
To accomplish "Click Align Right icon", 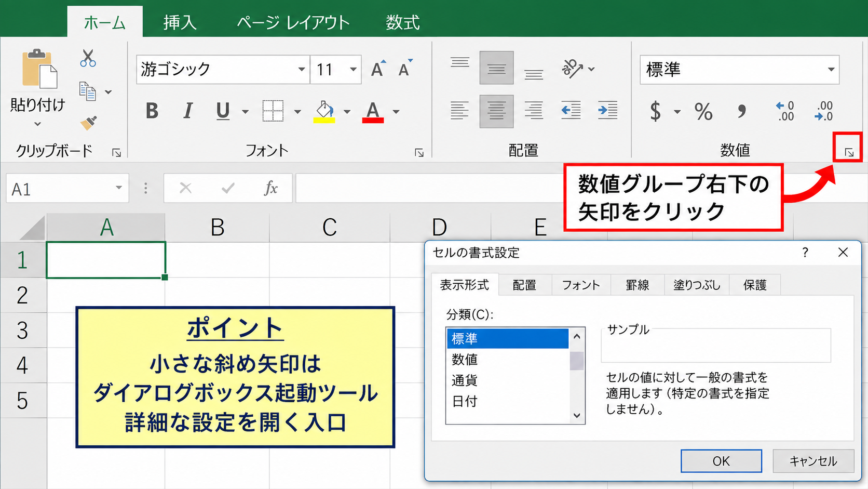I will click(x=534, y=111).
